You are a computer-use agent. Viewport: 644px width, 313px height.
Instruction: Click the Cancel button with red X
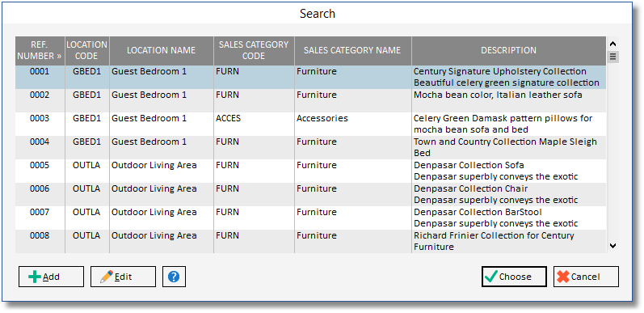pyautogui.click(x=586, y=277)
